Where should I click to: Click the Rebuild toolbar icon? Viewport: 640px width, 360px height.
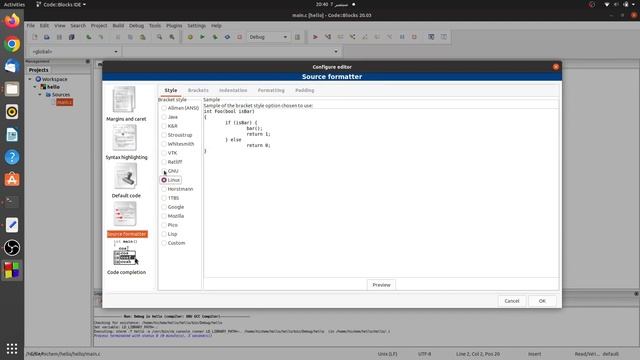227,37
